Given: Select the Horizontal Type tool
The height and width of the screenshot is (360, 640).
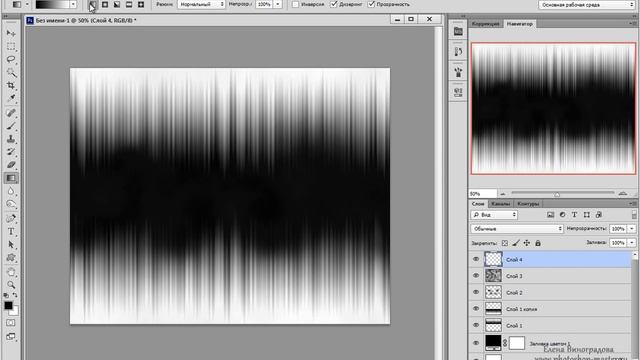Looking at the screenshot, I should point(11,231).
